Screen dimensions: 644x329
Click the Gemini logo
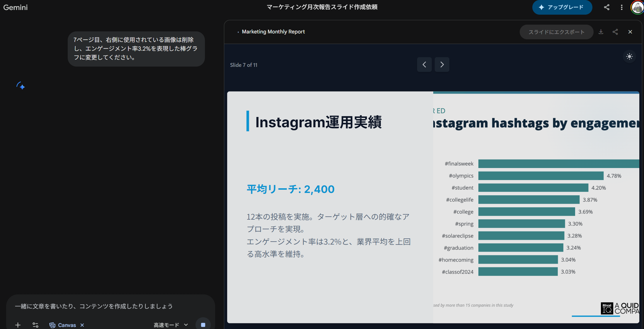(x=15, y=7)
